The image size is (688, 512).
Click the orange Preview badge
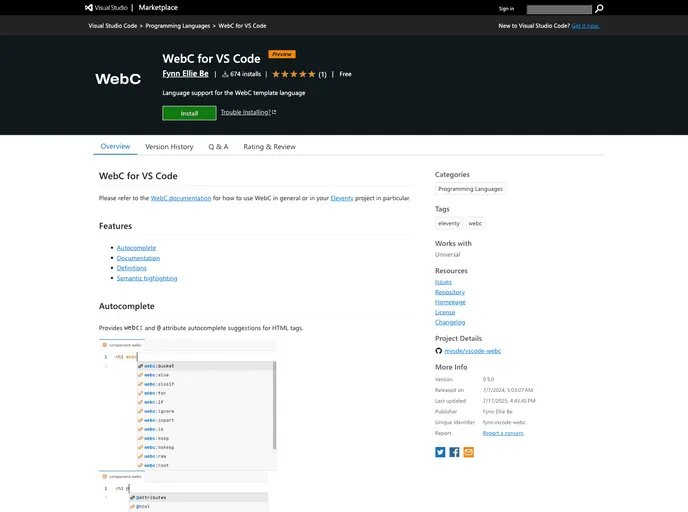point(282,54)
